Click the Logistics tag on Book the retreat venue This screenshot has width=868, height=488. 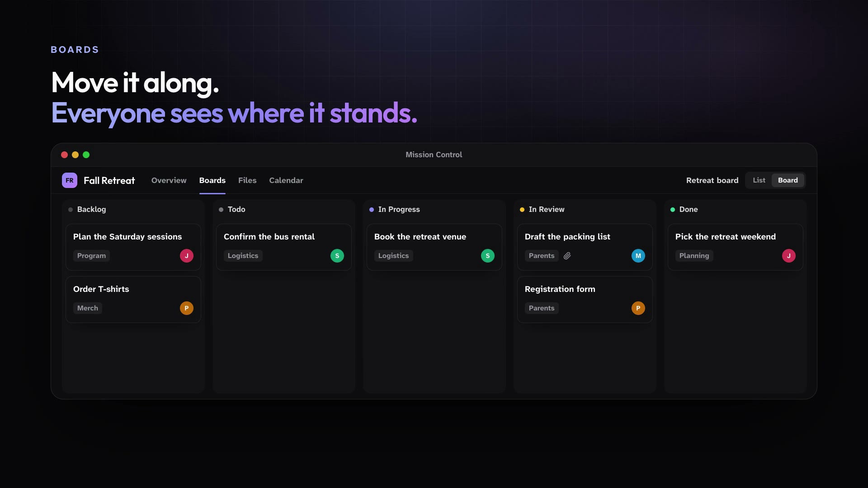[394, 256]
